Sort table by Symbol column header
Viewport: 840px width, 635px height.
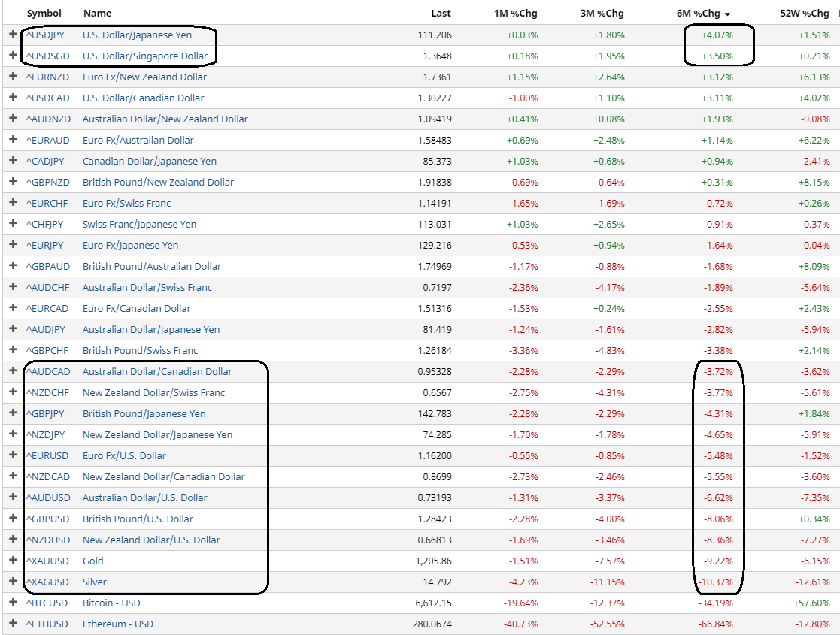pyautogui.click(x=44, y=14)
